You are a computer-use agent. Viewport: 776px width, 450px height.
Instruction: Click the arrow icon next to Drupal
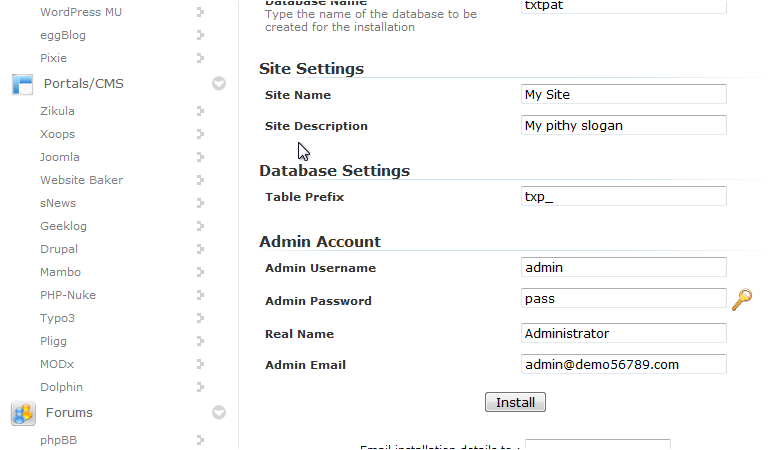(x=200, y=249)
